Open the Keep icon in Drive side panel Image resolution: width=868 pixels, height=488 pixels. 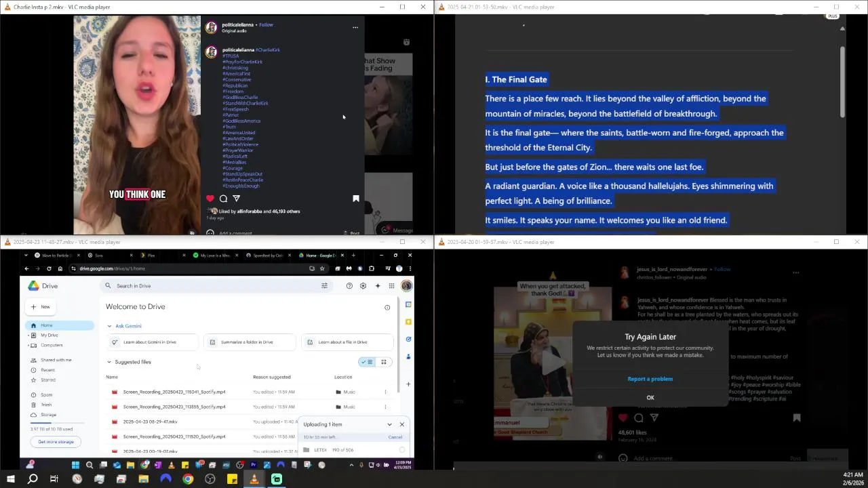coord(408,321)
